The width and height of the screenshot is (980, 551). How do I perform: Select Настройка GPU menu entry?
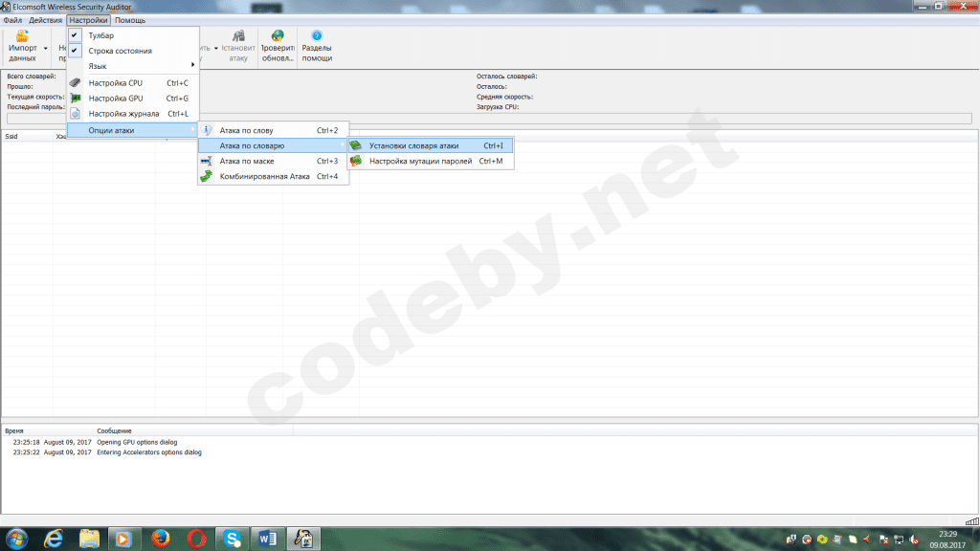click(x=133, y=99)
